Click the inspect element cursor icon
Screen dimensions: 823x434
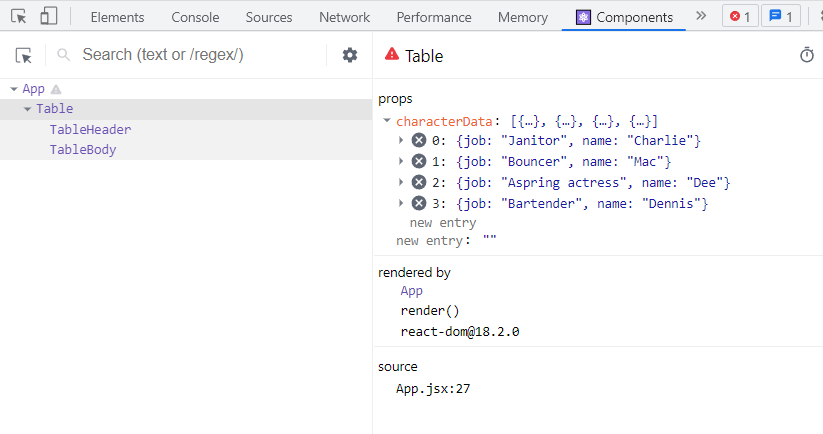point(19,17)
